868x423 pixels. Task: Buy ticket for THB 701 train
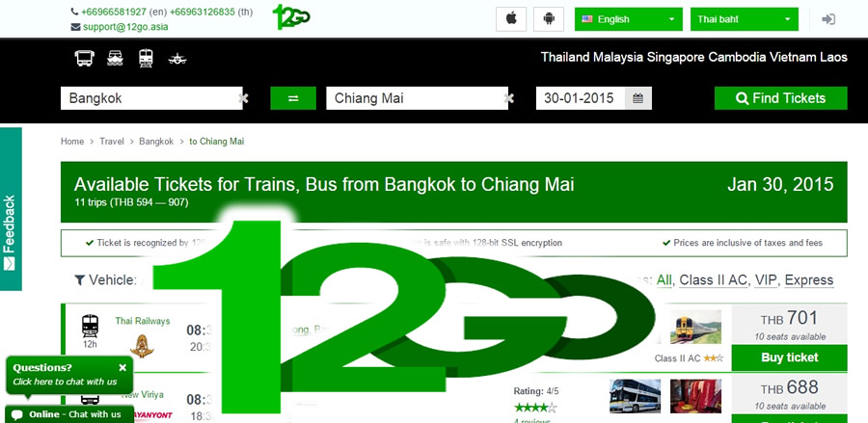789,357
